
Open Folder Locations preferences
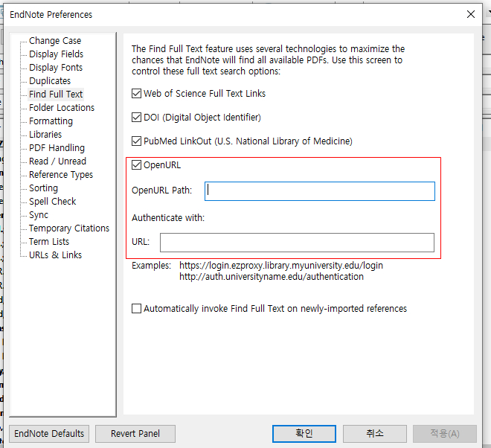click(x=62, y=108)
